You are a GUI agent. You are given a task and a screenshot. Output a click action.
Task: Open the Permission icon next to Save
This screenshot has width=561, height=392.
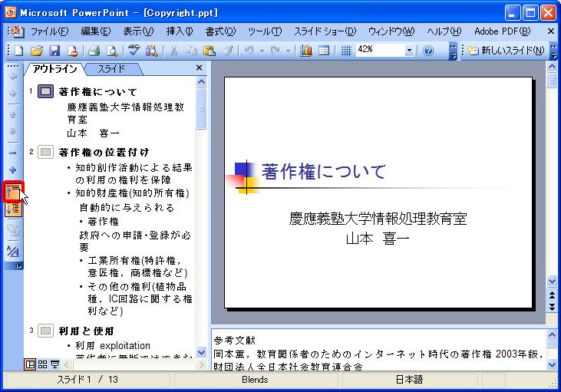[x=72, y=51]
